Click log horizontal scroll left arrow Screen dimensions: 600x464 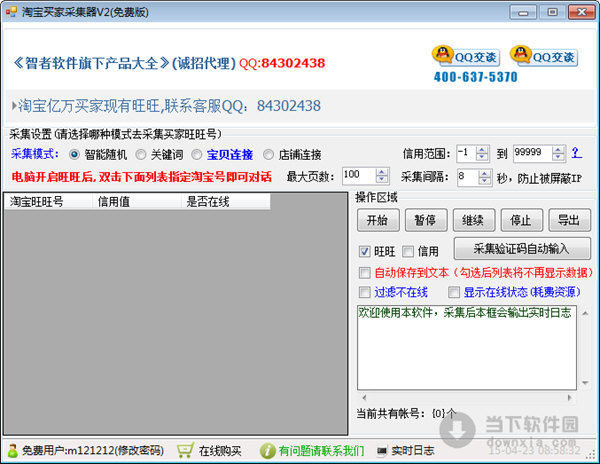364,397
